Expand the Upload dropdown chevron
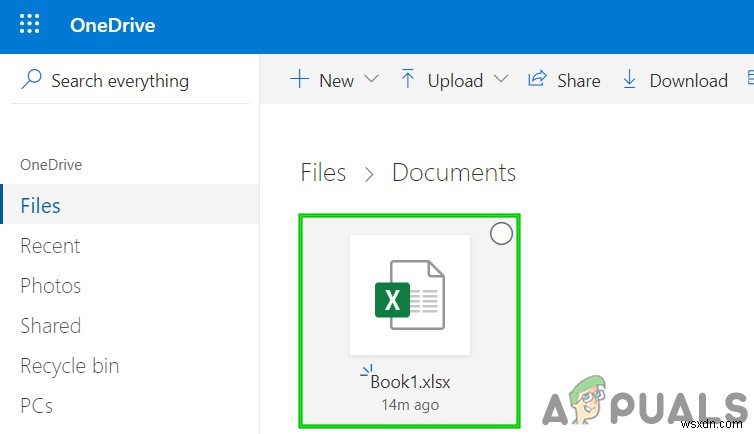The width and height of the screenshot is (754, 434). [x=501, y=79]
